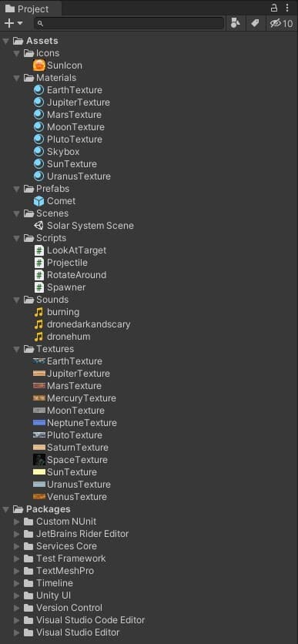
Task: Click the Search by Type filter icon
Action: coord(236,23)
